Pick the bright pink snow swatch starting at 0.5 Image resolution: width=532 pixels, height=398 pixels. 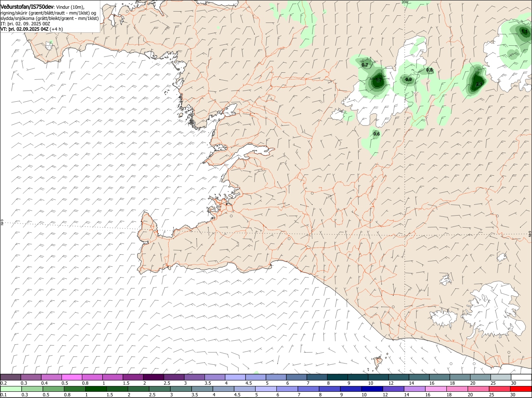tap(72, 377)
